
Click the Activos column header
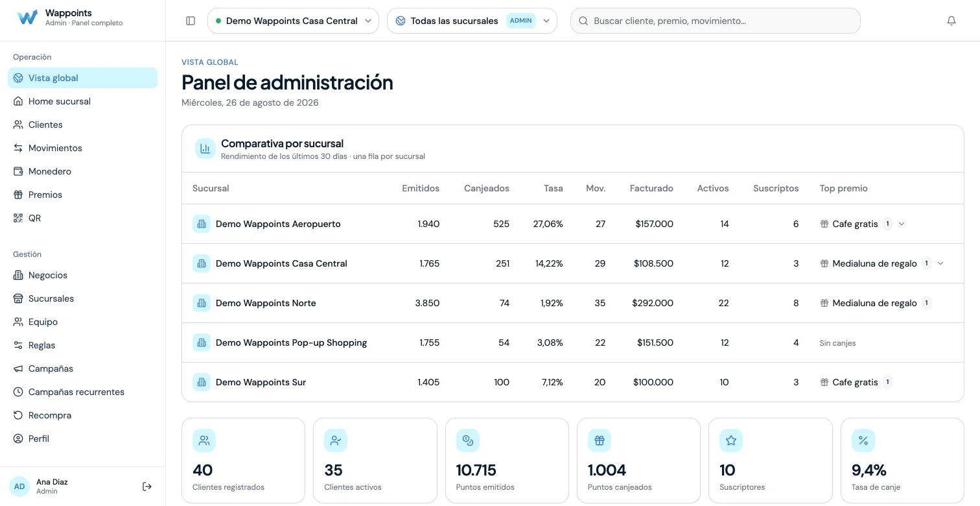[713, 188]
